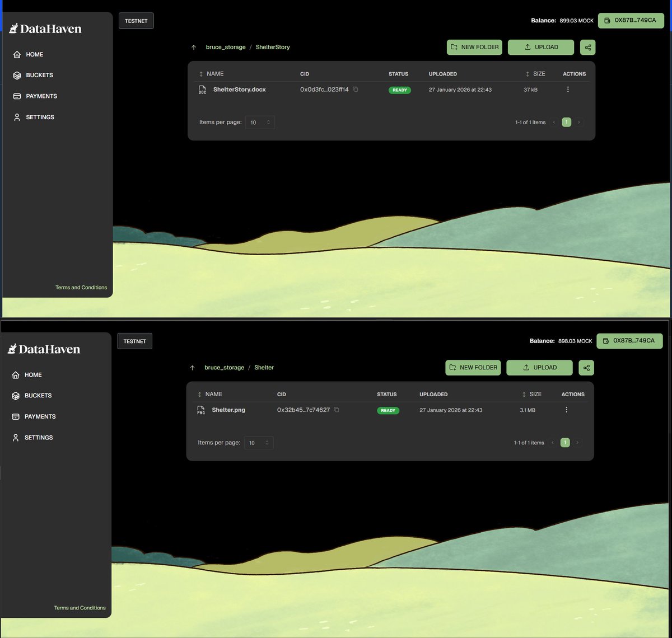This screenshot has height=638, width=672.
Task: Click the CID text 0x0d3fc...023ff14
Action: point(324,90)
